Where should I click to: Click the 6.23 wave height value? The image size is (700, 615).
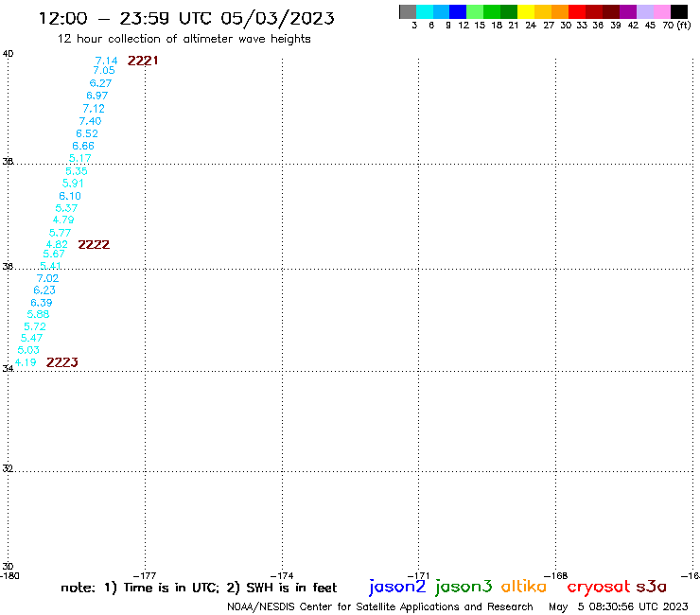click(x=44, y=290)
